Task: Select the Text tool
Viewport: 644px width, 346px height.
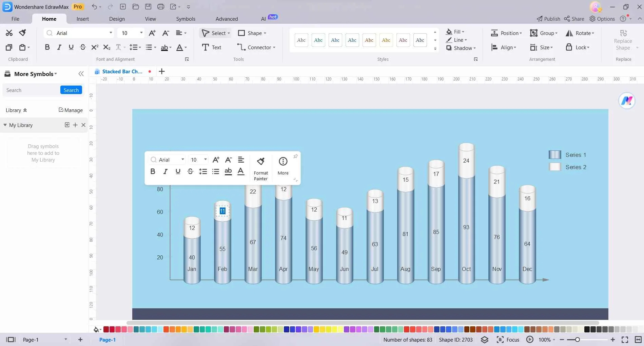Action: pyautogui.click(x=212, y=48)
